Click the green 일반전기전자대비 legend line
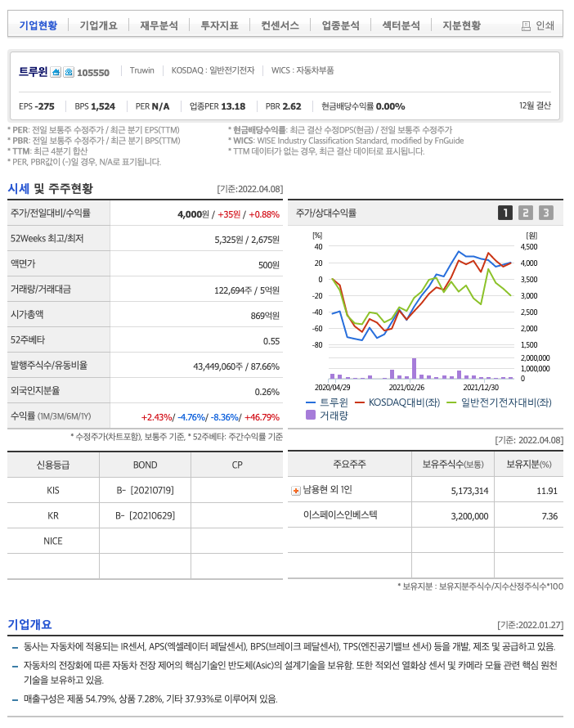 (x=451, y=402)
